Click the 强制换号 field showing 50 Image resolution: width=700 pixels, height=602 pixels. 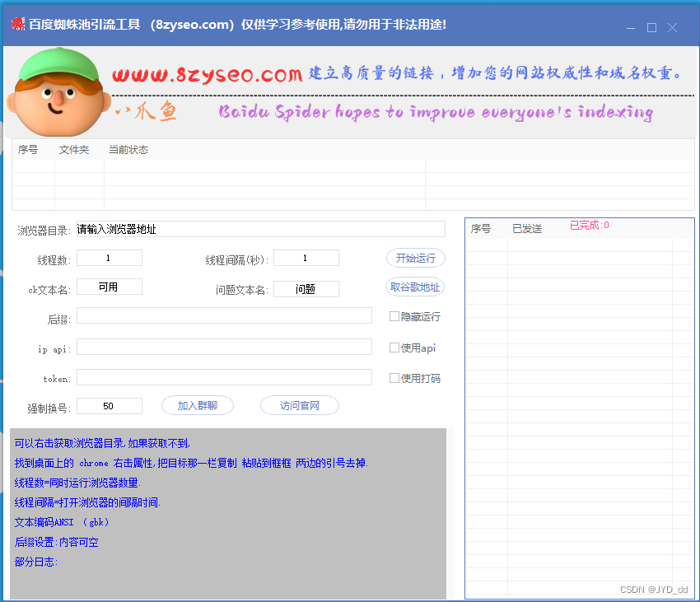[x=110, y=406]
